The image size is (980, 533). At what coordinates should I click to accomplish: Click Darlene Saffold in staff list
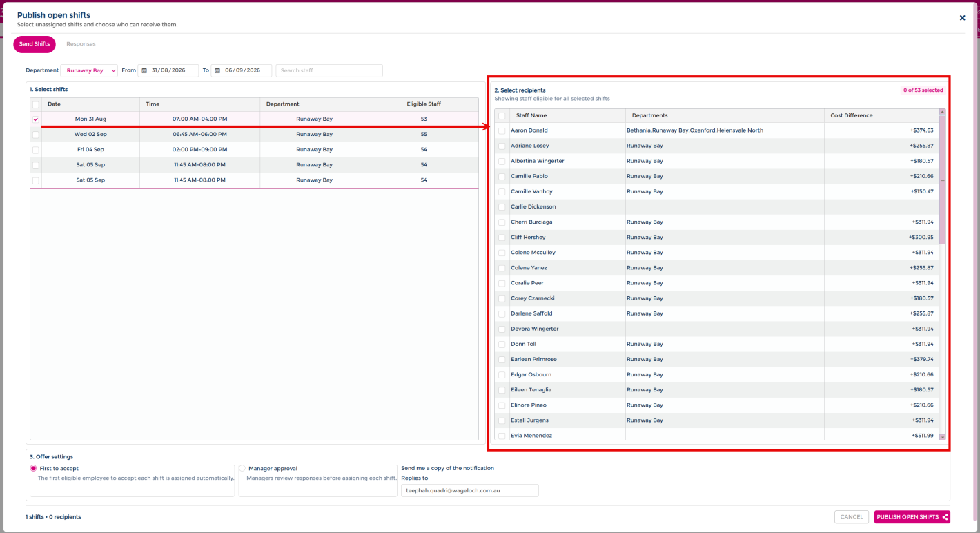531,313
